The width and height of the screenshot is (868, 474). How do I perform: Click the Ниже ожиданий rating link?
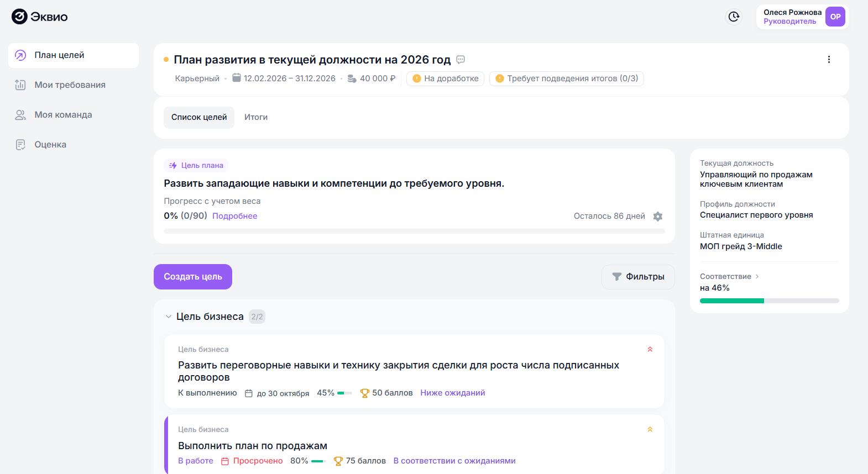coord(453,393)
